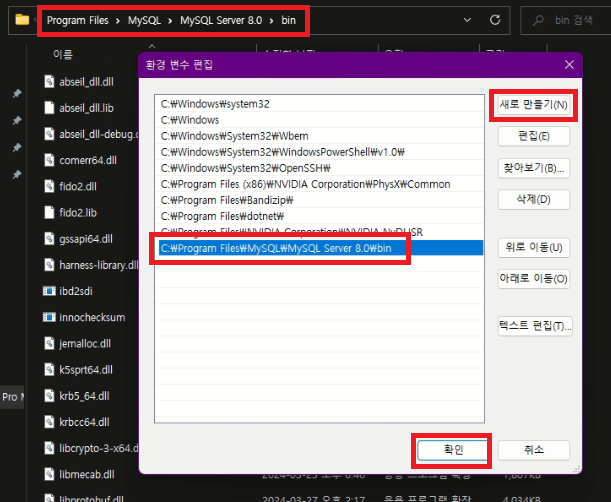Select the MySQL Server 8.0\bin path entry
Viewport: 611px width, 502px height.
[320, 248]
